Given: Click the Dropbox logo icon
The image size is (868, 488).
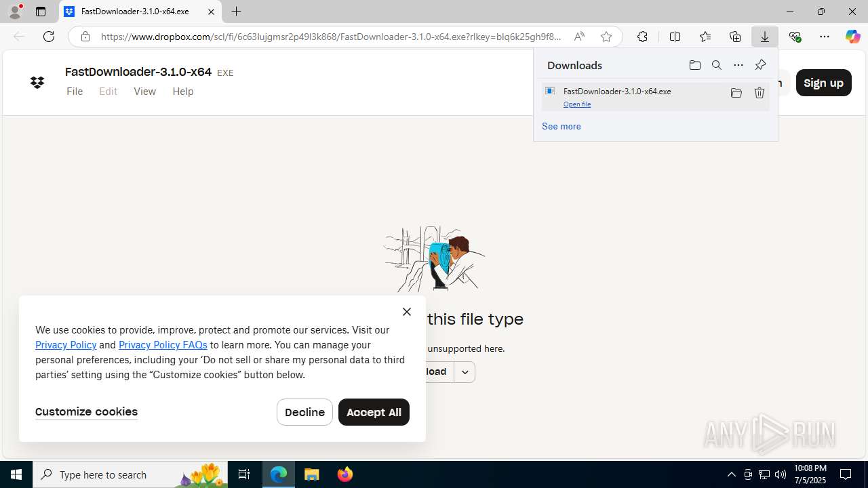Looking at the screenshot, I should click(37, 83).
